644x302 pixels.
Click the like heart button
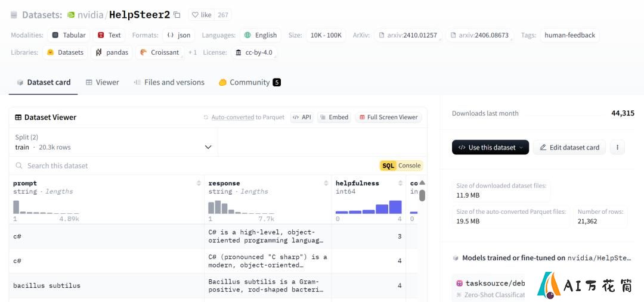tap(202, 15)
